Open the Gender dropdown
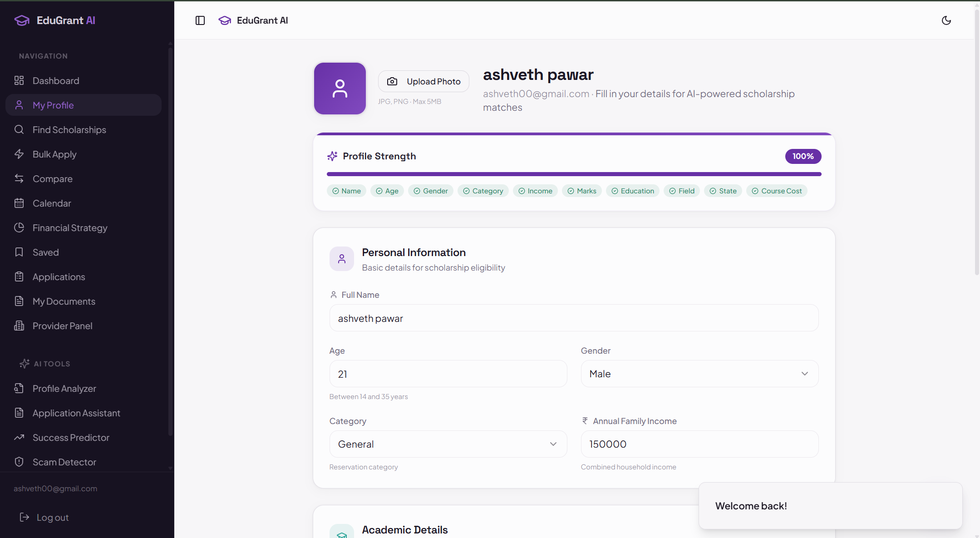Image resolution: width=980 pixels, height=538 pixels. coord(699,374)
